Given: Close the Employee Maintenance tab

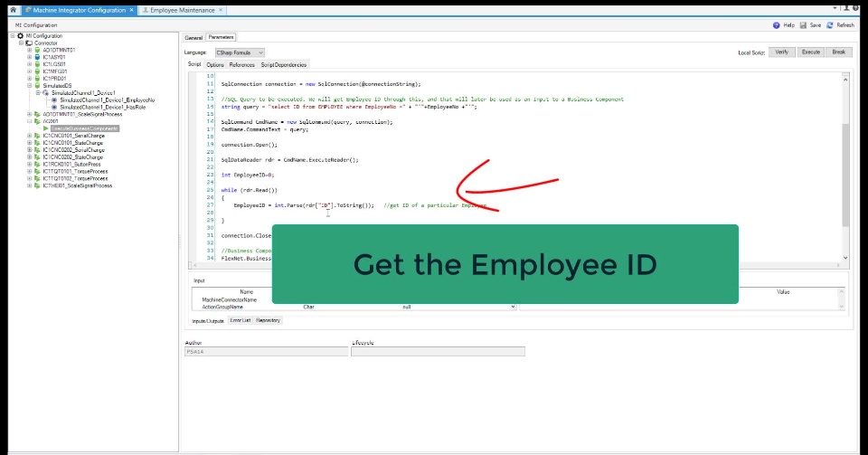Looking at the screenshot, I should point(221,10).
